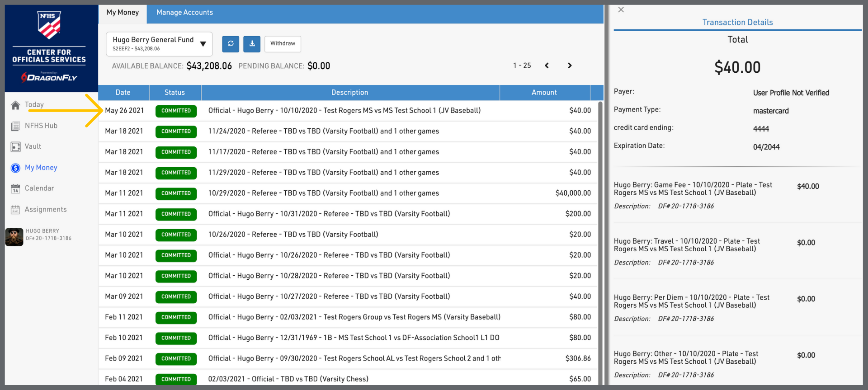Click the download transactions icon button
This screenshot has height=390, width=868.
(x=252, y=44)
